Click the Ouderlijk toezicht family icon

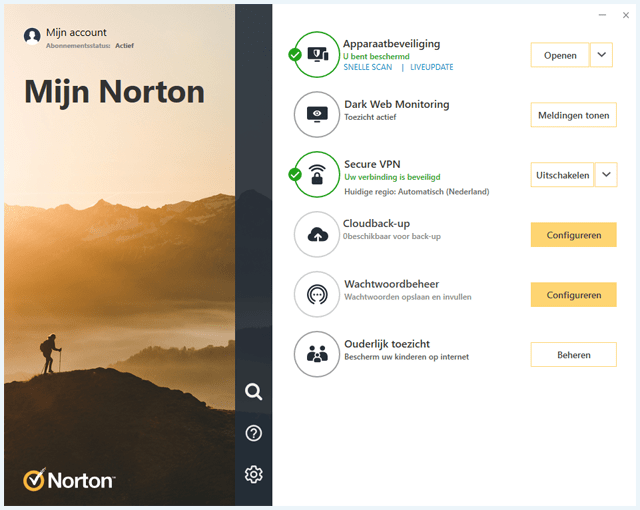click(x=317, y=354)
